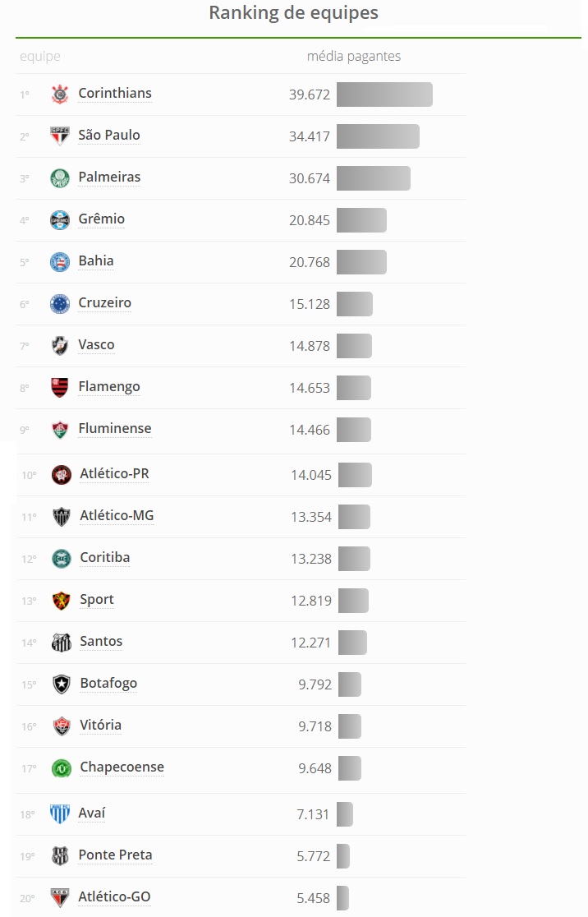Viewport: 588px width, 917px height.
Task: Click the Avaí striped crest icon
Action: click(60, 813)
